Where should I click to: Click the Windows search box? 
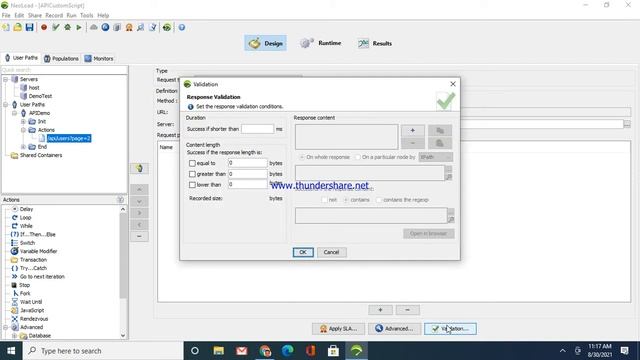[x=102, y=351]
